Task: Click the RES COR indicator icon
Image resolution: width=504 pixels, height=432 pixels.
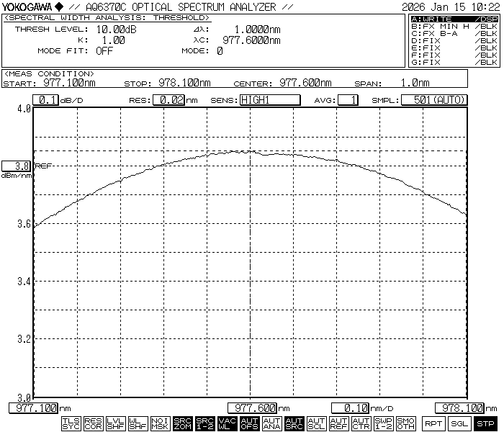Action: pos(94,424)
